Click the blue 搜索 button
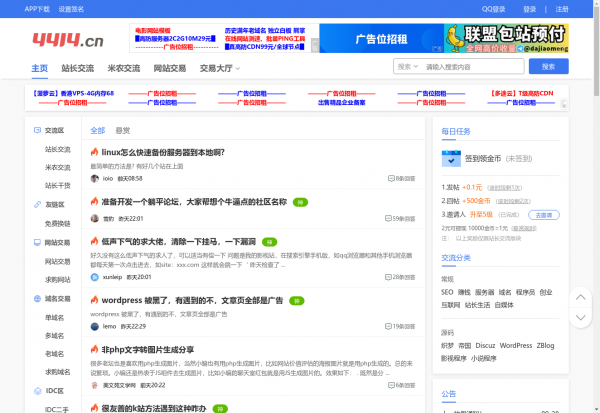This screenshot has width=600, height=413. point(549,67)
